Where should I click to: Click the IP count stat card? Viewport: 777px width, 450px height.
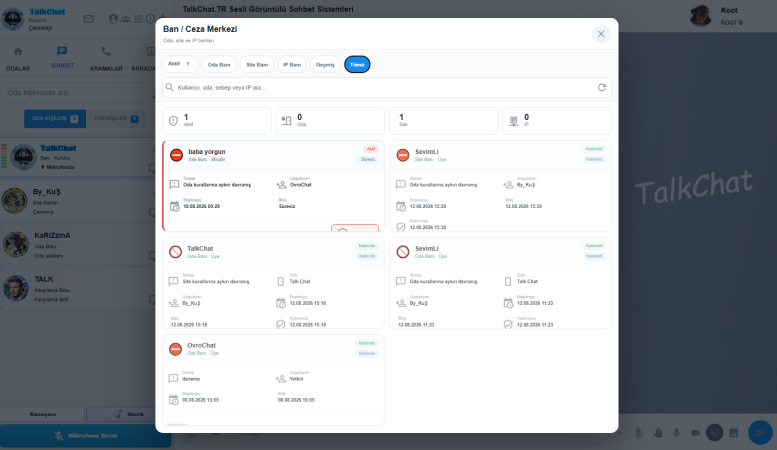coord(557,120)
